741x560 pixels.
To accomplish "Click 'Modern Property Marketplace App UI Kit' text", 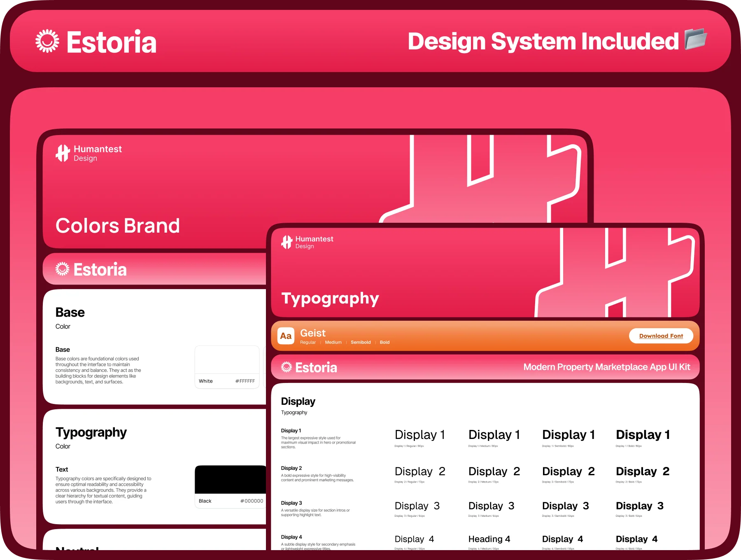I will click(x=607, y=367).
